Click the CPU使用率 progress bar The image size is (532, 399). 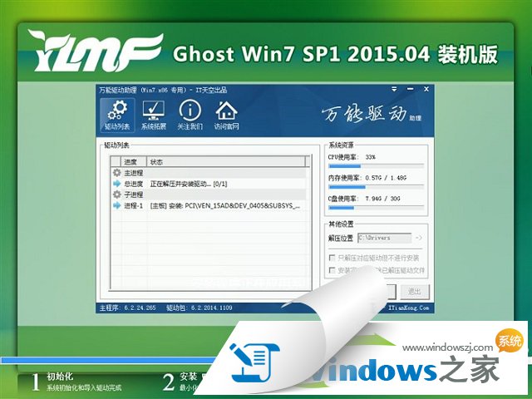[x=376, y=166]
